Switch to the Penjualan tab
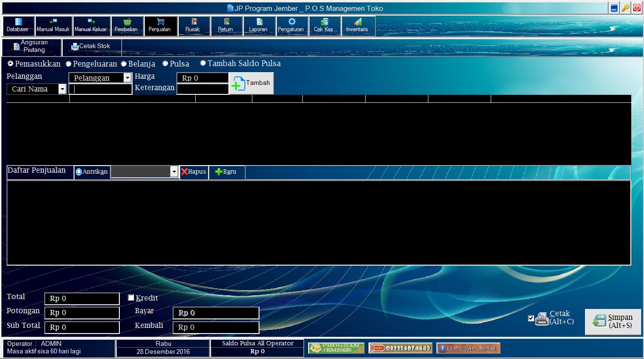The height and width of the screenshot is (359, 644). 160,25
